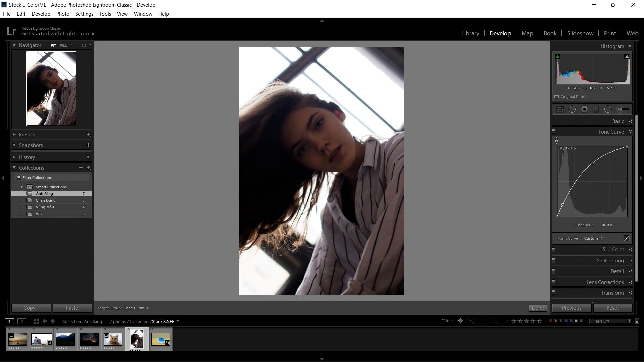Switch to the Library module
Image resolution: width=644 pixels, height=362 pixels.
pyautogui.click(x=470, y=33)
